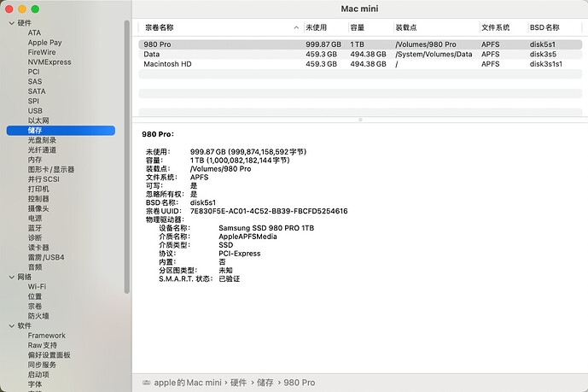
Task: Collapse the 硬件 section in the sidebar
Action: click(x=10, y=23)
